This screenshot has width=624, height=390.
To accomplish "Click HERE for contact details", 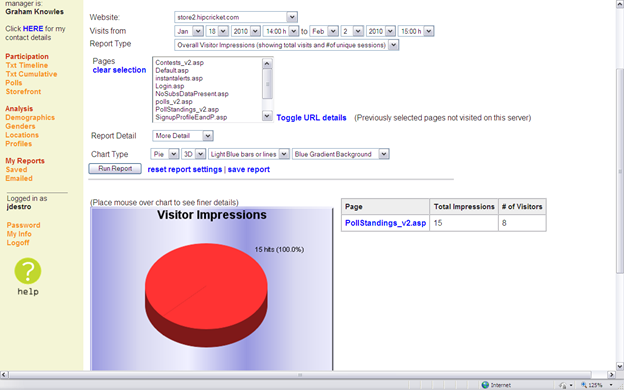I will coord(33,29).
